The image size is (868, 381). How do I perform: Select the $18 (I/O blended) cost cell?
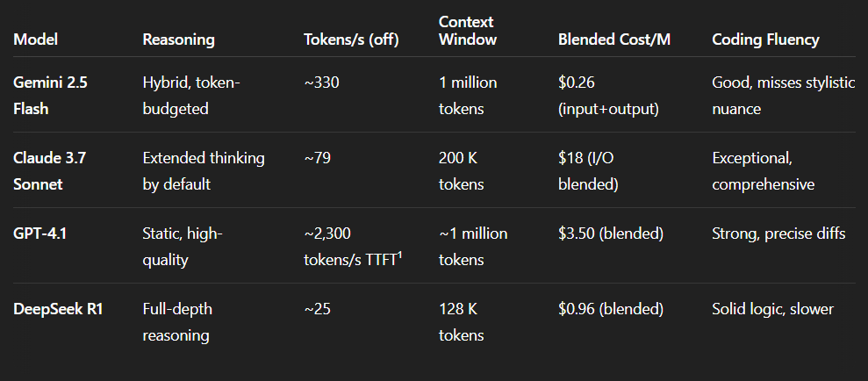click(x=588, y=171)
